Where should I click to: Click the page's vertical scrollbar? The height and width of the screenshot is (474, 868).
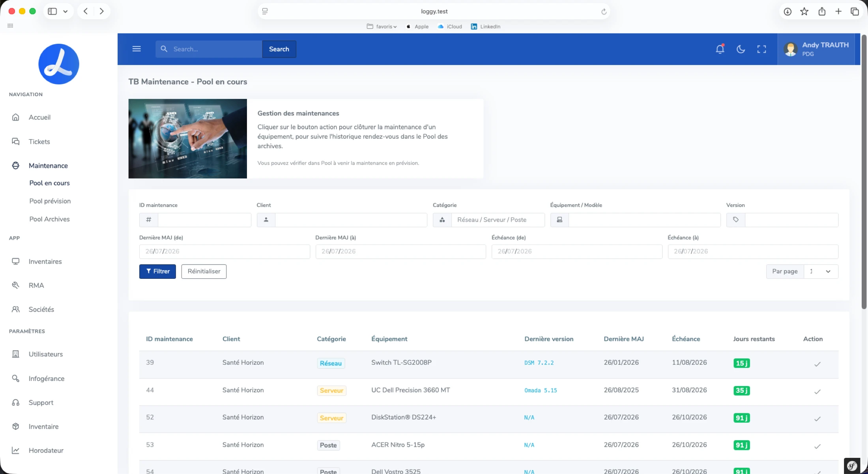point(864,172)
